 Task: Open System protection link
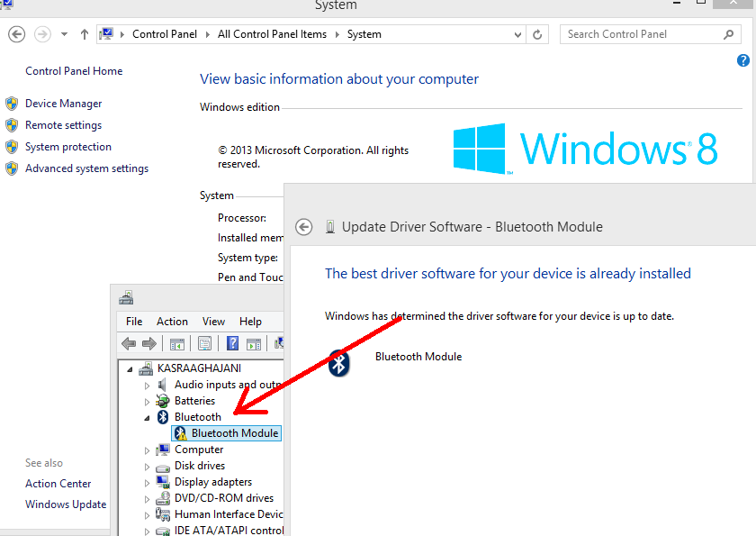point(68,147)
